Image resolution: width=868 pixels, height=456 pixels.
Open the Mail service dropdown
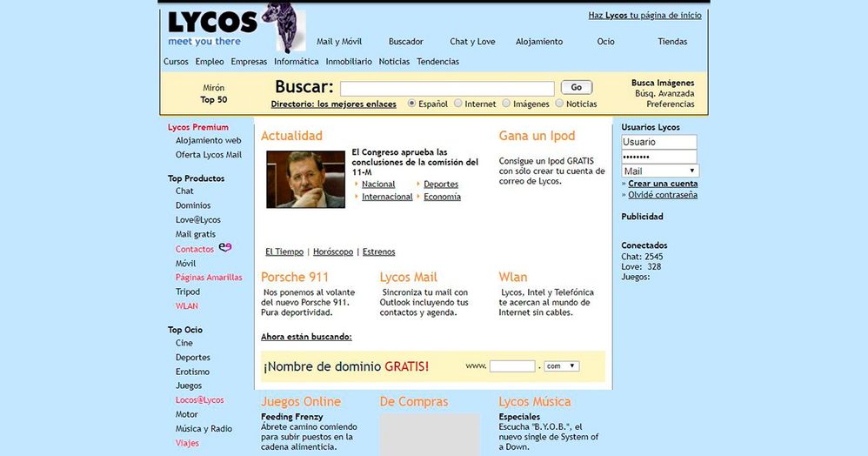(660, 171)
